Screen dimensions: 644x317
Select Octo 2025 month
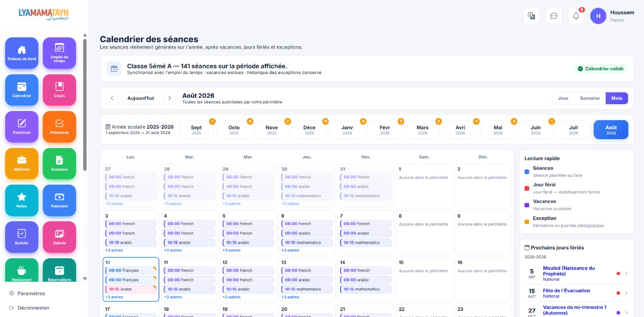click(234, 130)
